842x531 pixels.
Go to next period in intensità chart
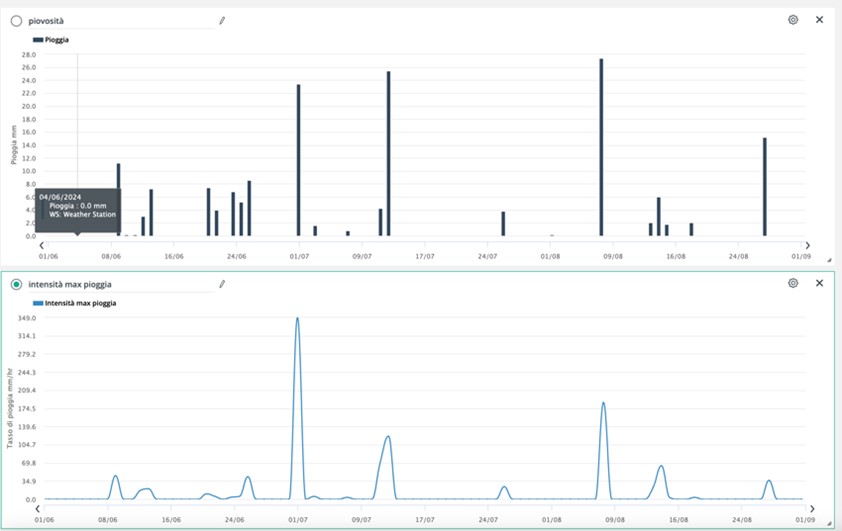(x=812, y=508)
